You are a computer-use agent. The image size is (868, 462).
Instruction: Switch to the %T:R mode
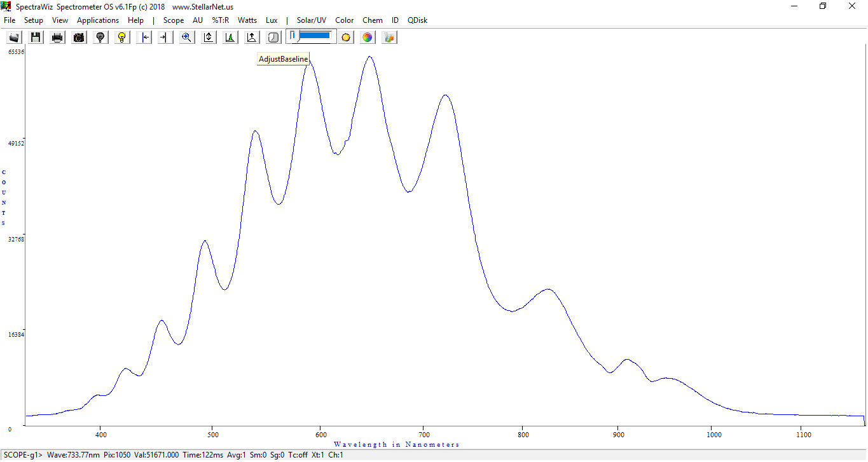pyautogui.click(x=221, y=20)
